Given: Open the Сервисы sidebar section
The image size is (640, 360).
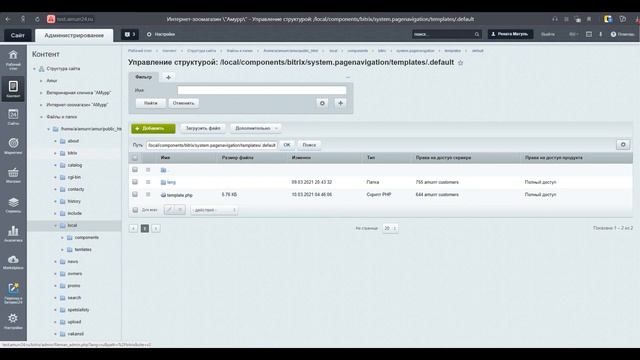Looking at the screenshot, I should coord(13,205).
